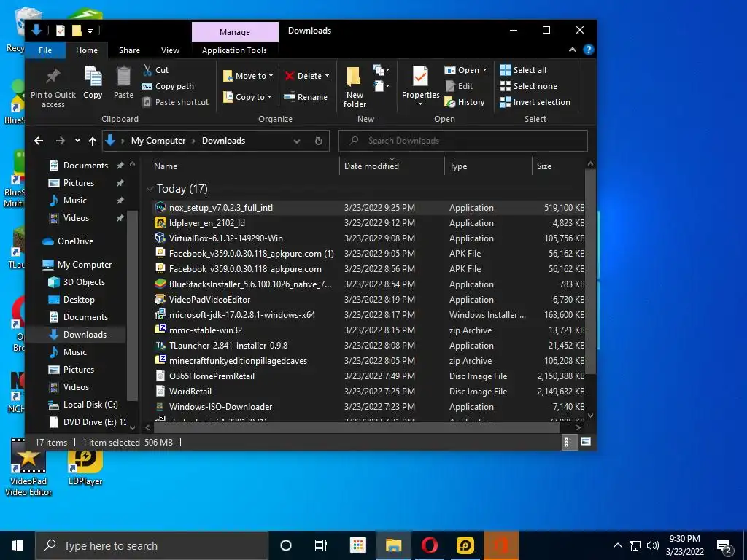Go up one folder level
Screen dimensions: 747x560
[93, 141]
